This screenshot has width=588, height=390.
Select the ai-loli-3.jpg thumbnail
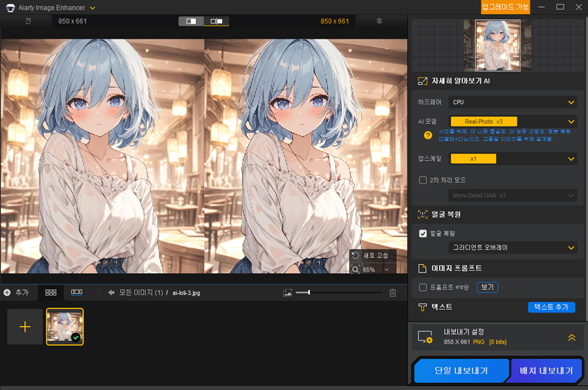[65, 326]
